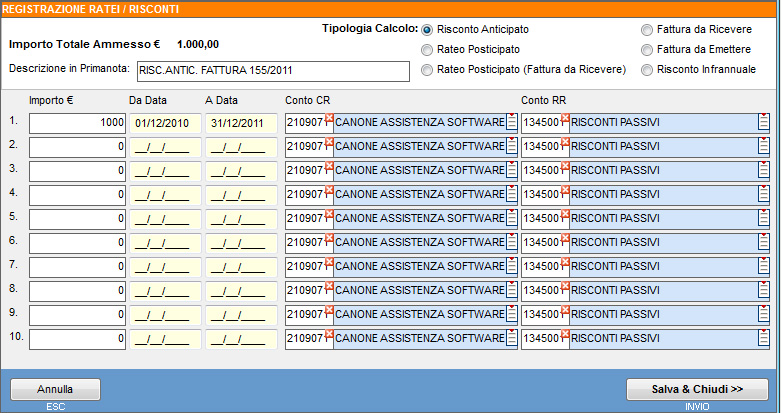Viewport: 782px width, 413px height.
Task: Clear the Conto RR code in row 1
Action: pyautogui.click(x=565, y=118)
